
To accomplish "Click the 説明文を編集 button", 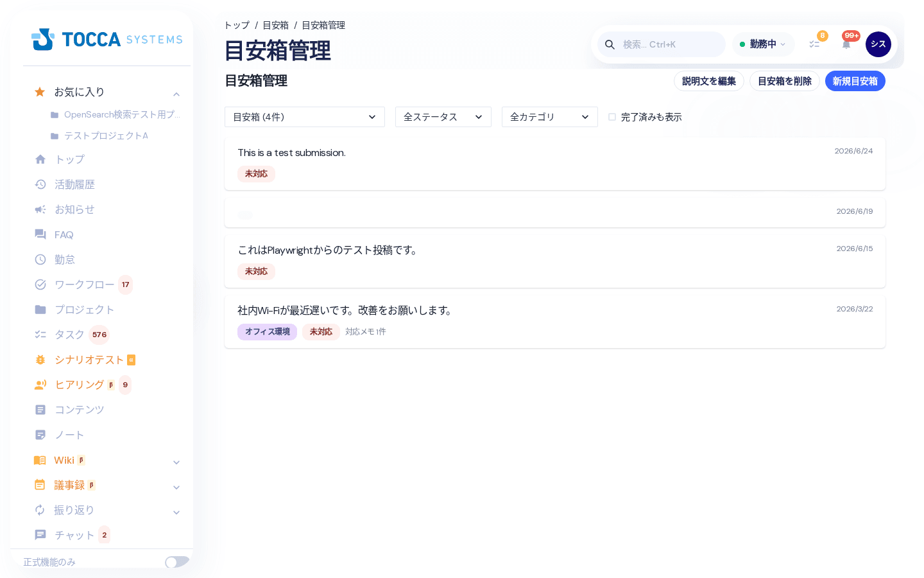I will 709,81.
